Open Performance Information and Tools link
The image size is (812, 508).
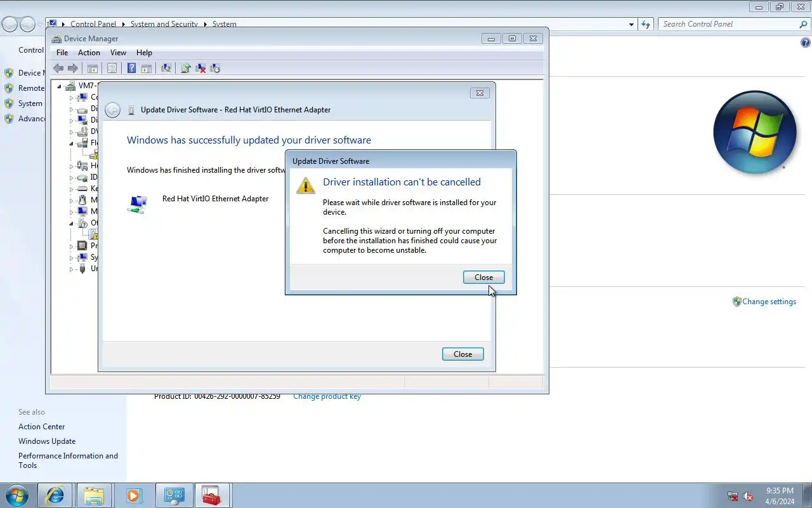[x=68, y=460]
